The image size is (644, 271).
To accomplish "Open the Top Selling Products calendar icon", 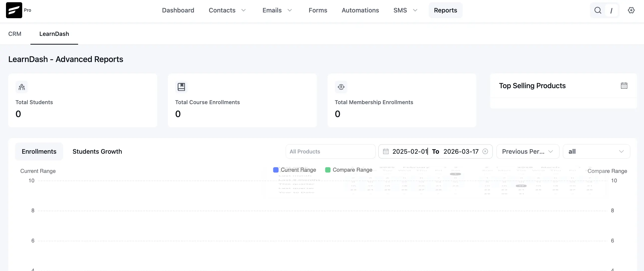I will [x=624, y=86].
